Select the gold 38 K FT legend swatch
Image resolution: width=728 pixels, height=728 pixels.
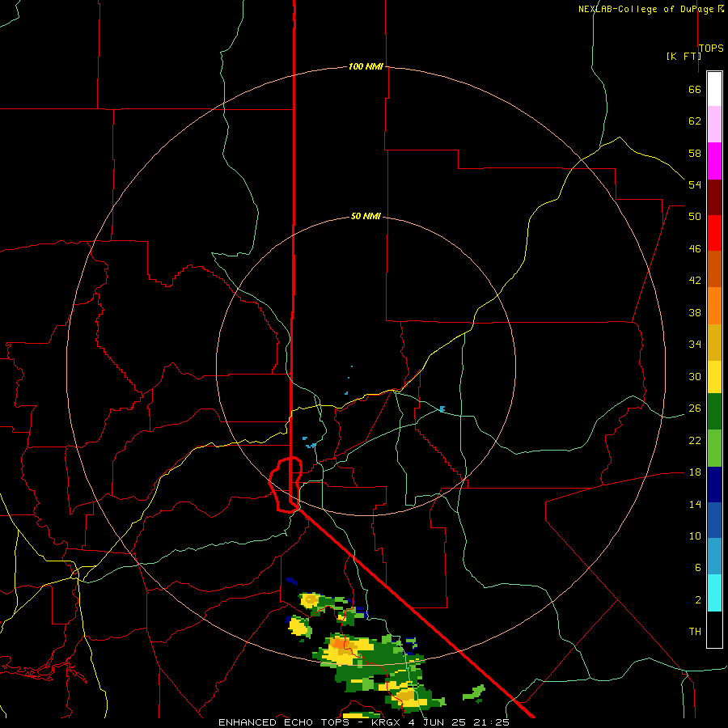[714, 342]
